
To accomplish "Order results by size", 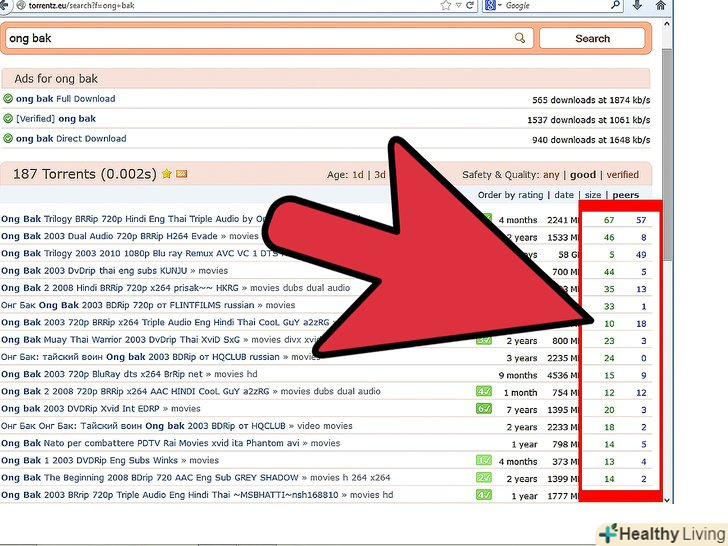I will point(593,195).
